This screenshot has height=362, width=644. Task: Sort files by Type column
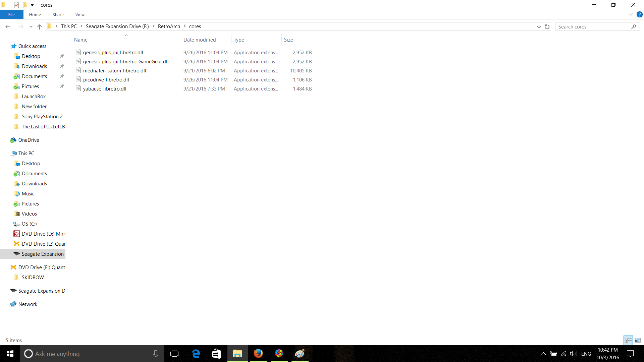[257, 40]
